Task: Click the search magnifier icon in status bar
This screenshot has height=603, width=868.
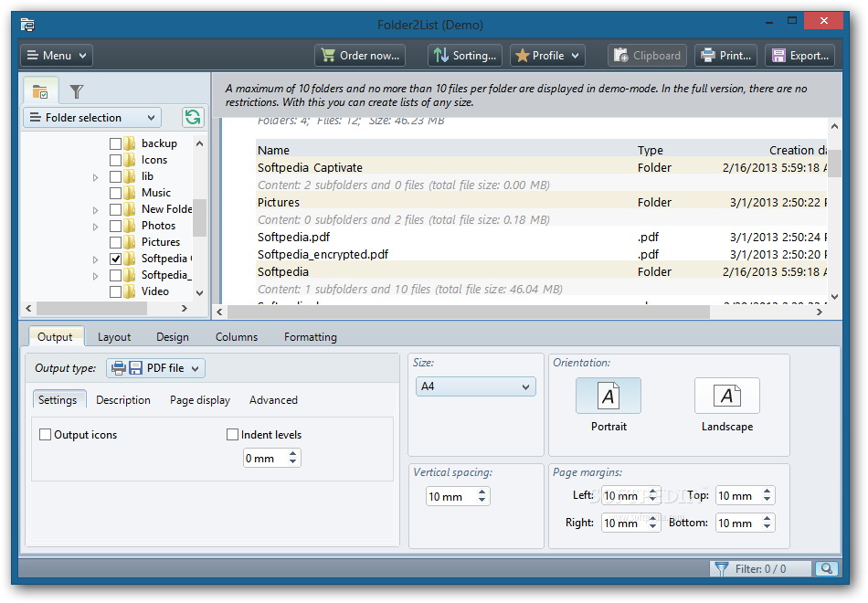Action: pos(826,568)
